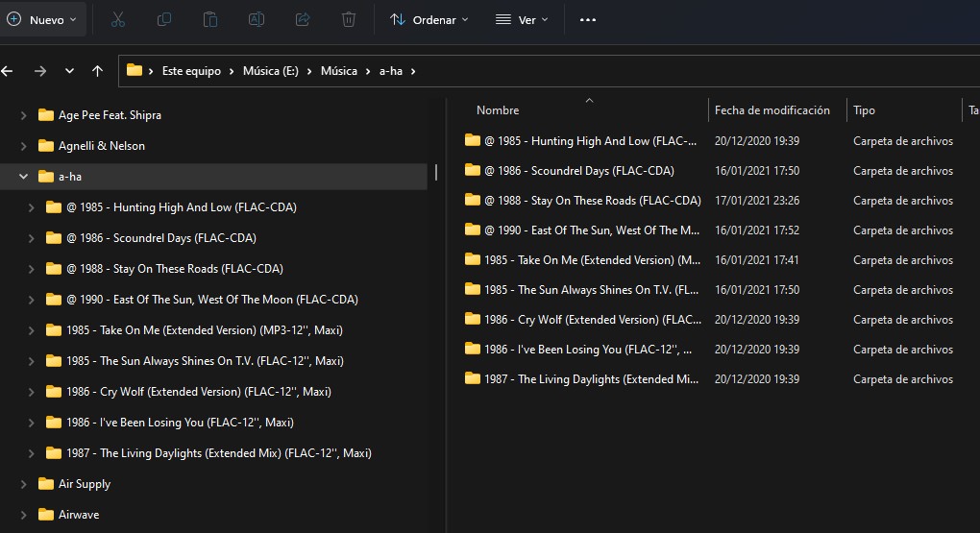
Task: Expand Age Pee Feat. Shipra tree node
Action: click(x=23, y=115)
